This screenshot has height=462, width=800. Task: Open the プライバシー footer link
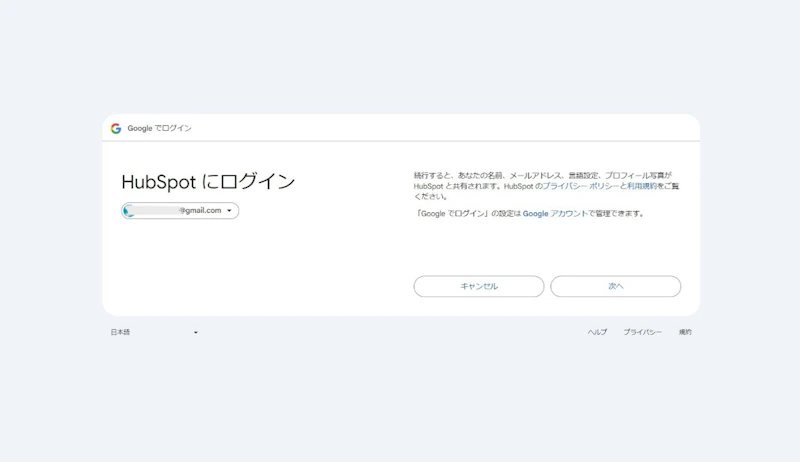point(642,332)
